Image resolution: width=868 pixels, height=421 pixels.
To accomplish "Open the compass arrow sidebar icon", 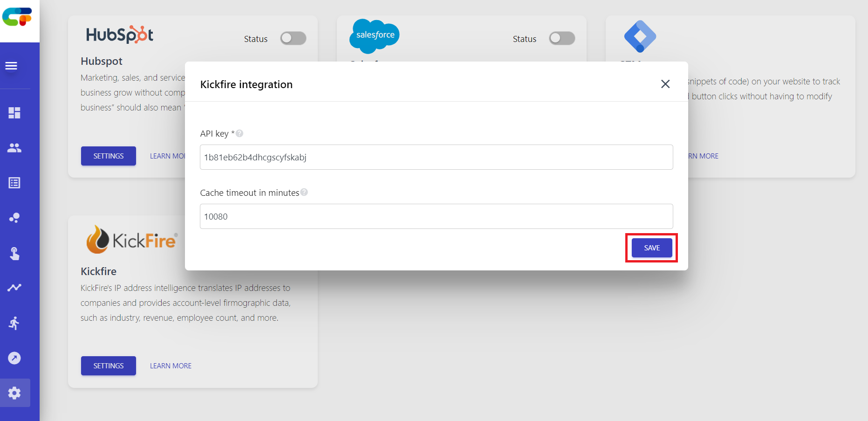I will [x=14, y=358].
